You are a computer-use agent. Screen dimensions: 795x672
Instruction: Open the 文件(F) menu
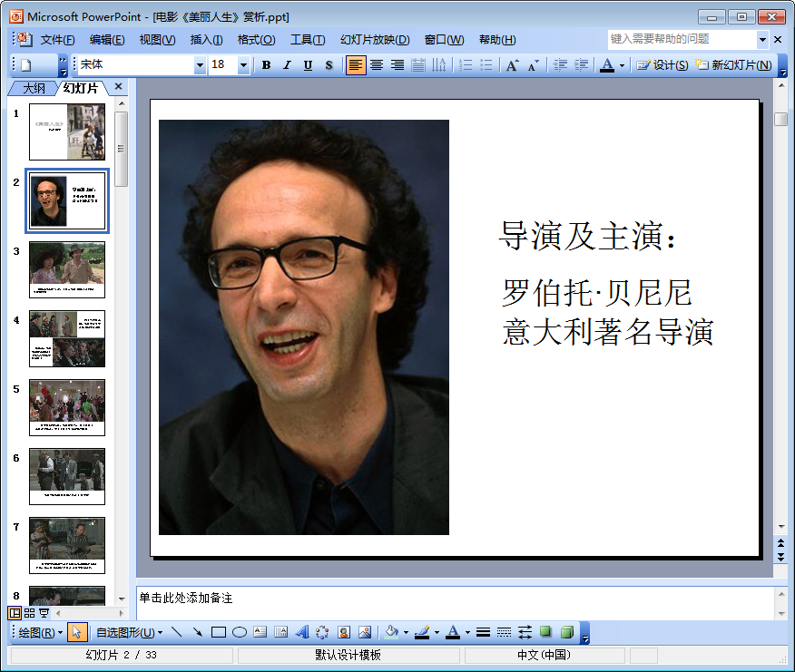57,40
